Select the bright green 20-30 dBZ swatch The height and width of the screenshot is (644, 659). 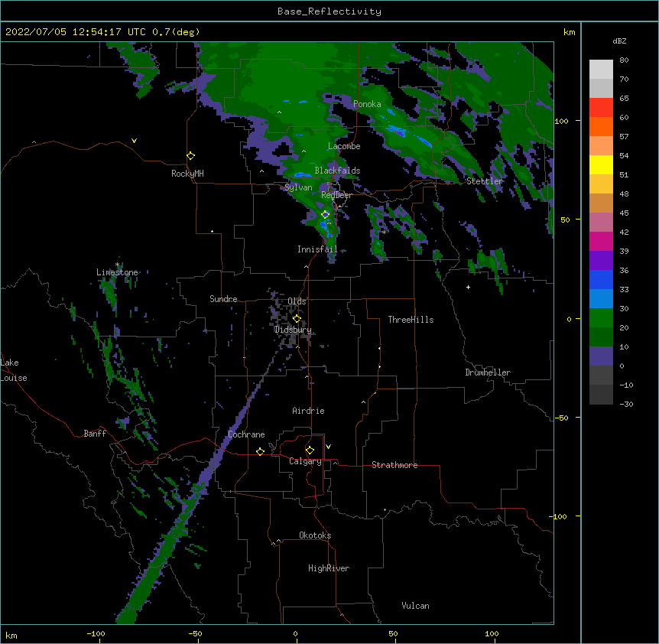point(601,318)
